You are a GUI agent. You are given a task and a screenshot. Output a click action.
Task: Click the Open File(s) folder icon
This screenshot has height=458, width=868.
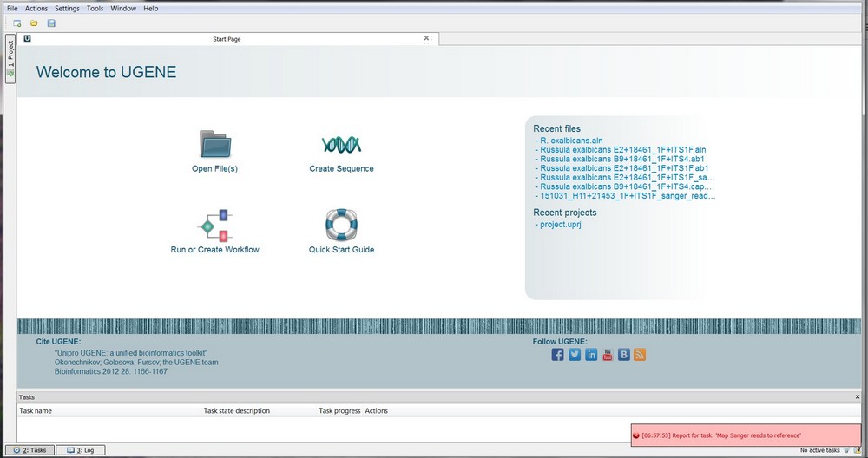pos(214,144)
